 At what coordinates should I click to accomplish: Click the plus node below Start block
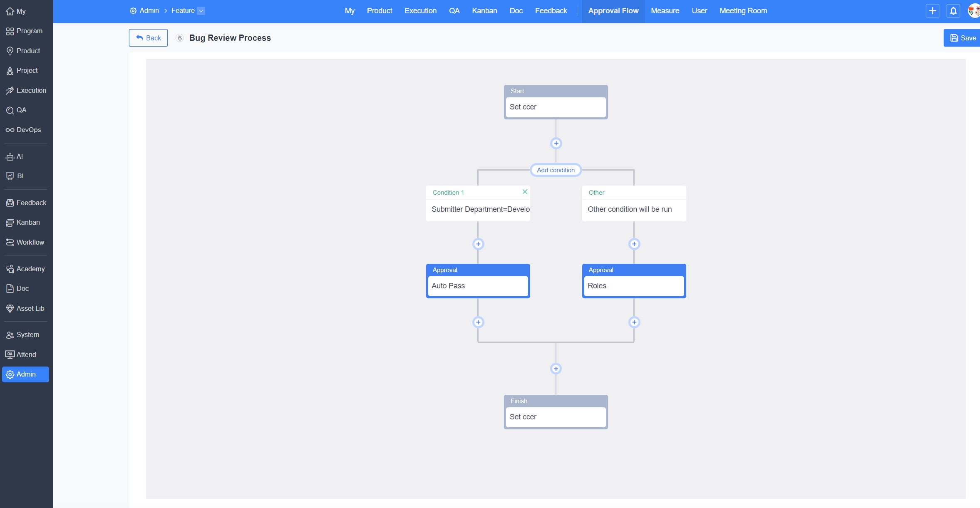(556, 144)
